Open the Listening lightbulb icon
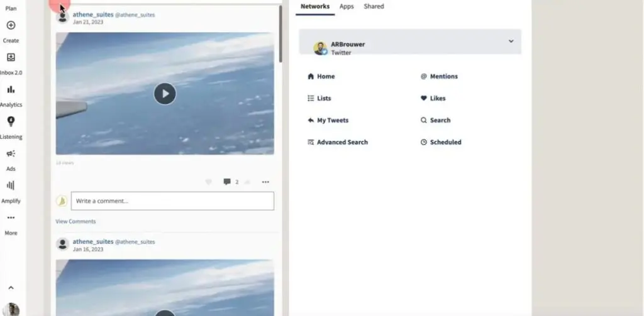The width and height of the screenshot is (644, 316). (x=11, y=122)
